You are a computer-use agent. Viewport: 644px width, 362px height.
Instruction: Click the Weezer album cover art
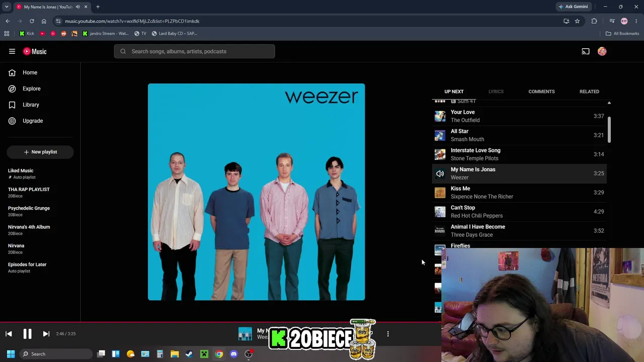[x=256, y=192]
